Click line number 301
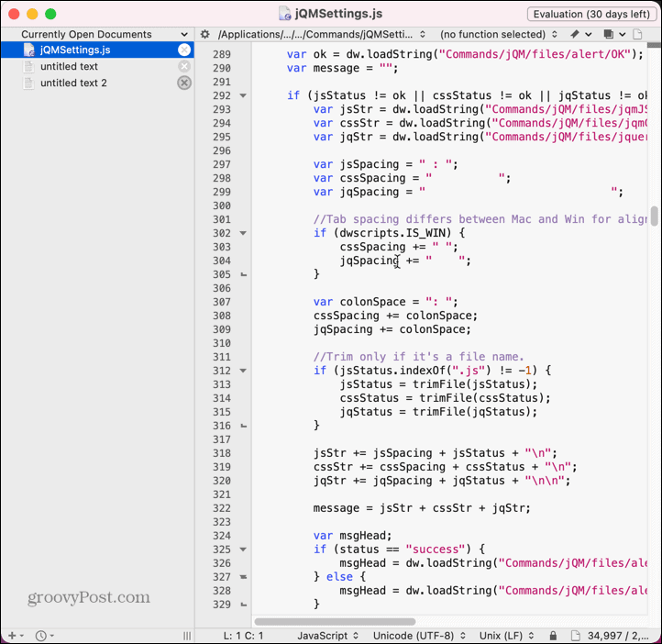 pyautogui.click(x=222, y=219)
